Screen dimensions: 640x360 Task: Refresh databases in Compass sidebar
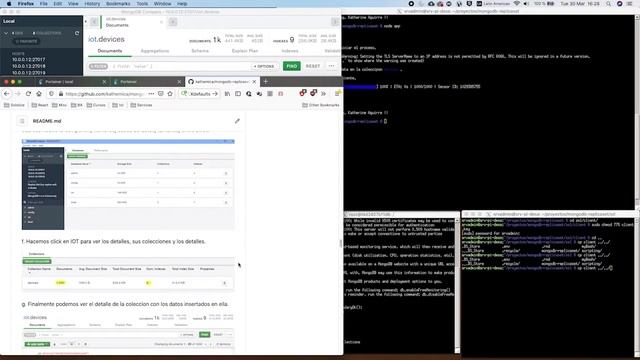point(77,33)
